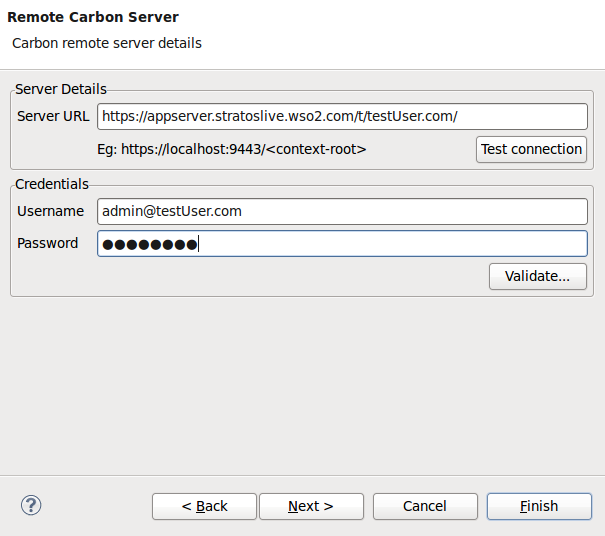Screen dimensions: 605x536
Task: Open the help question mark icon
Action: point(31,505)
